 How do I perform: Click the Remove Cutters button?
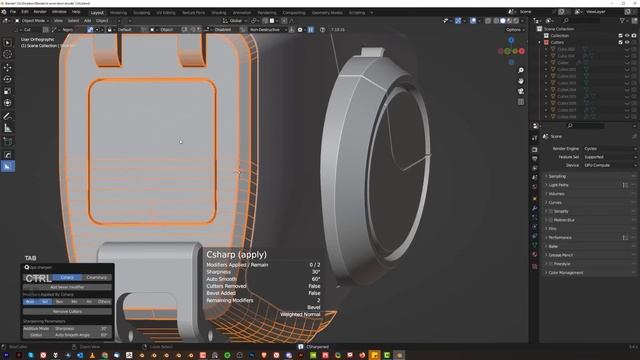pos(67,311)
